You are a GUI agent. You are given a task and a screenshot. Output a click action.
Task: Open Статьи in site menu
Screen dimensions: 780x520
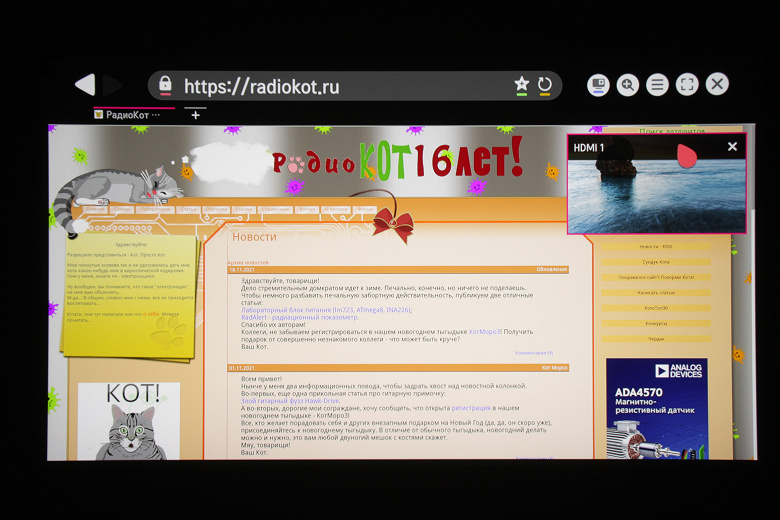coord(189,209)
